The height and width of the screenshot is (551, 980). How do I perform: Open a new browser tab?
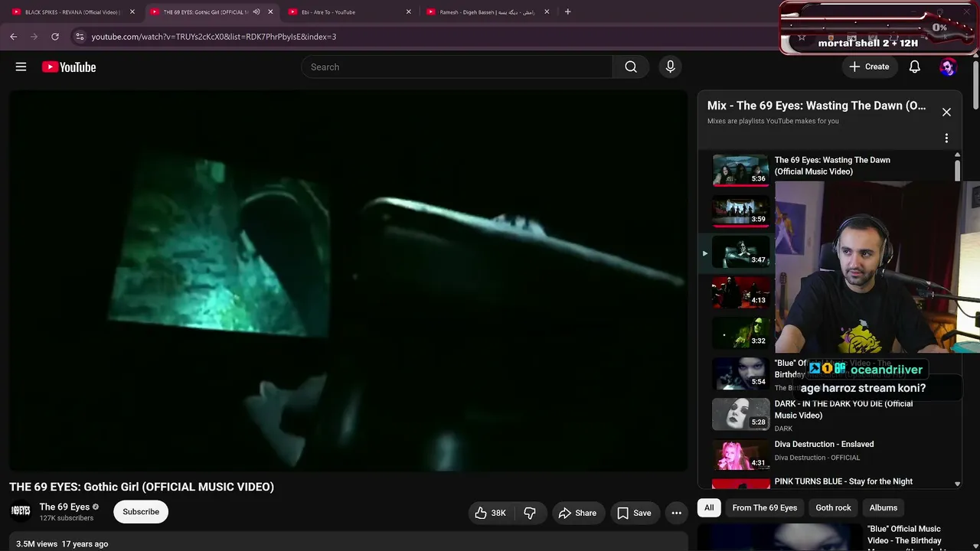point(567,11)
